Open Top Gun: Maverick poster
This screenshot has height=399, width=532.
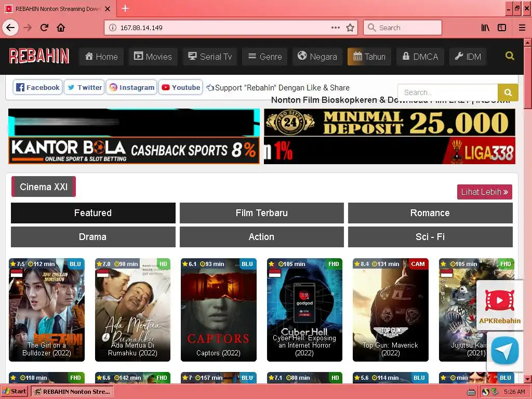(x=391, y=310)
